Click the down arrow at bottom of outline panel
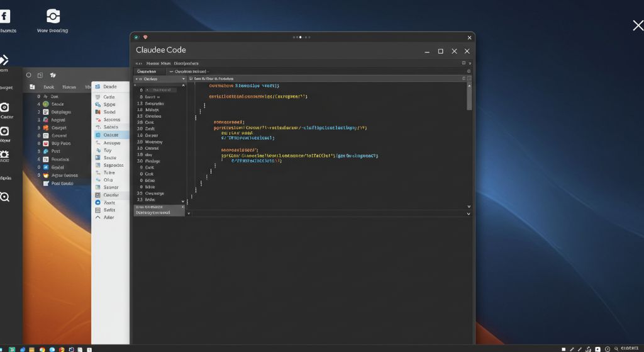This screenshot has width=644, height=352. tap(183, 202)
